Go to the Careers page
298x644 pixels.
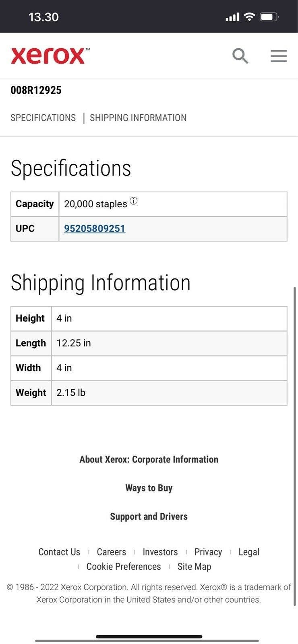pyautogui.click(x=112, y=552)
